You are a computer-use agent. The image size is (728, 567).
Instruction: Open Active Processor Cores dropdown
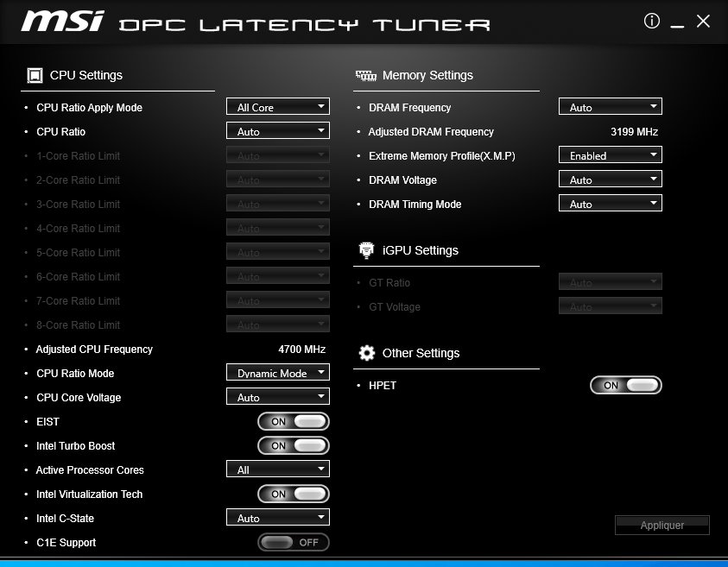(278, 469)
